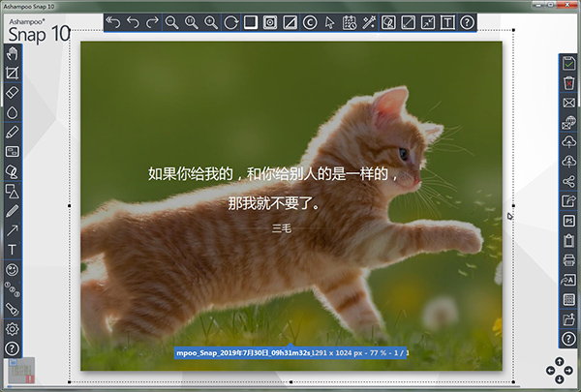
Task: Select the pencil drawing tool
Action: point(13,211)
